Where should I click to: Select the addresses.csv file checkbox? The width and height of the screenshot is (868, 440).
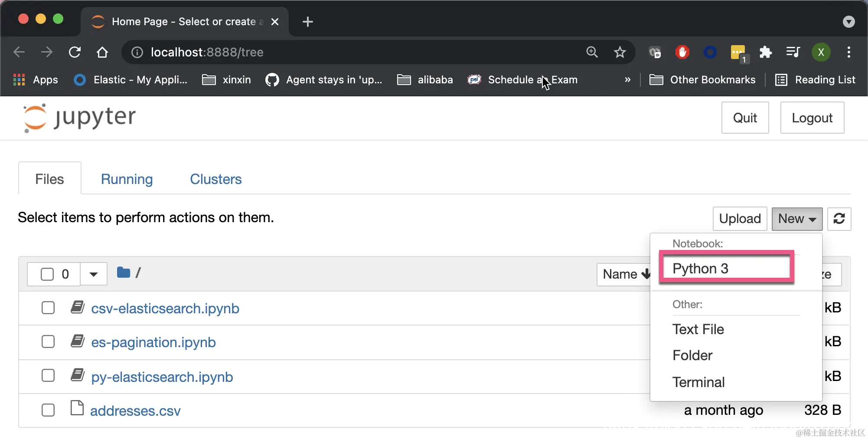[x=48, y=410]
